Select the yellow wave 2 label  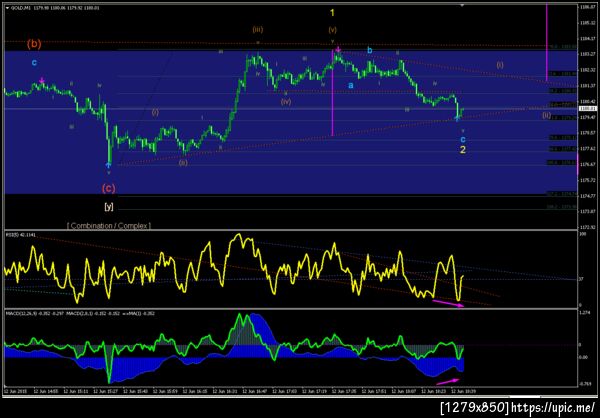coord(463,150)
